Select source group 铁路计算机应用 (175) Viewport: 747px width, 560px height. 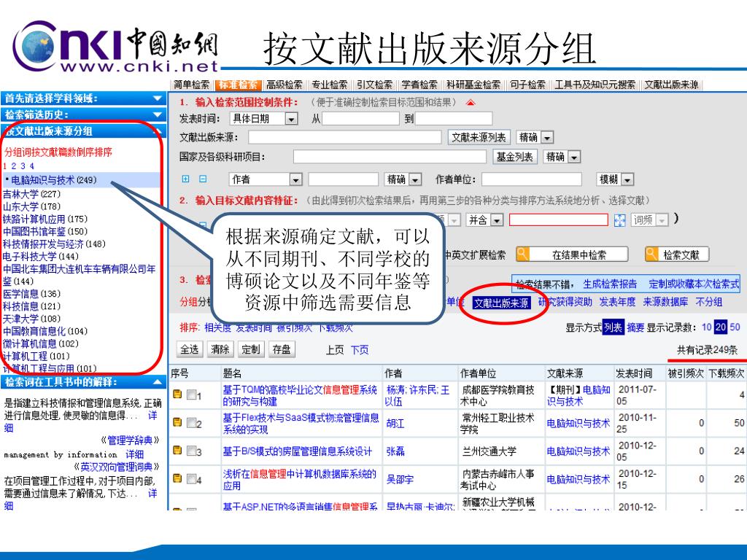pyautogui.click(x=45, y=219)
